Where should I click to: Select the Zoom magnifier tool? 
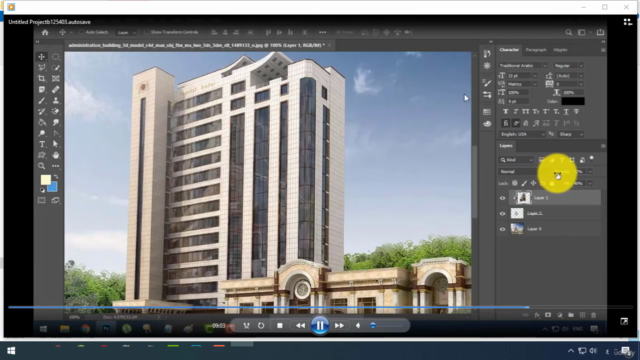(x=42, y=166)
